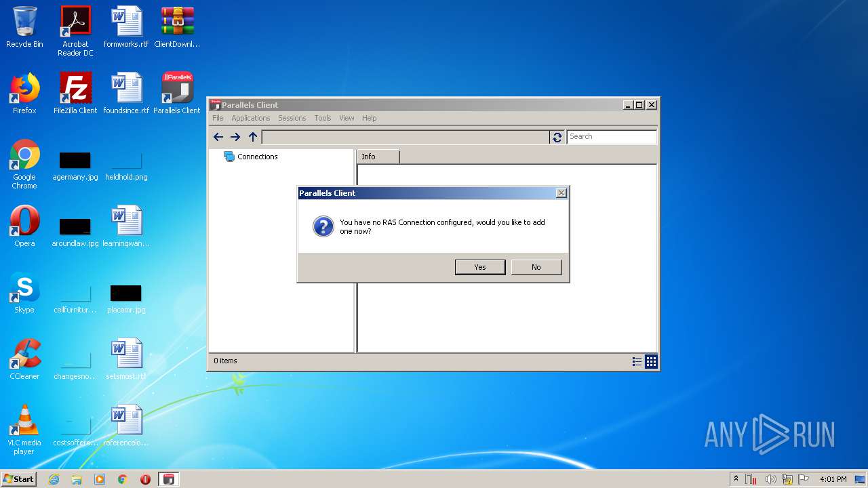This screenshot has height=488, width=868.
Task: Open foundsince.rtf document
Action: (x=126, y=94)
